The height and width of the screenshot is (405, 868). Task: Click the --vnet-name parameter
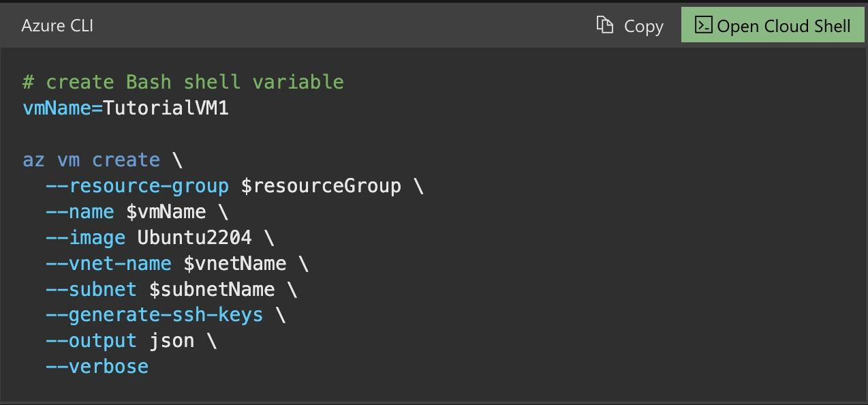pyautogui.click(x=108, y=263)
